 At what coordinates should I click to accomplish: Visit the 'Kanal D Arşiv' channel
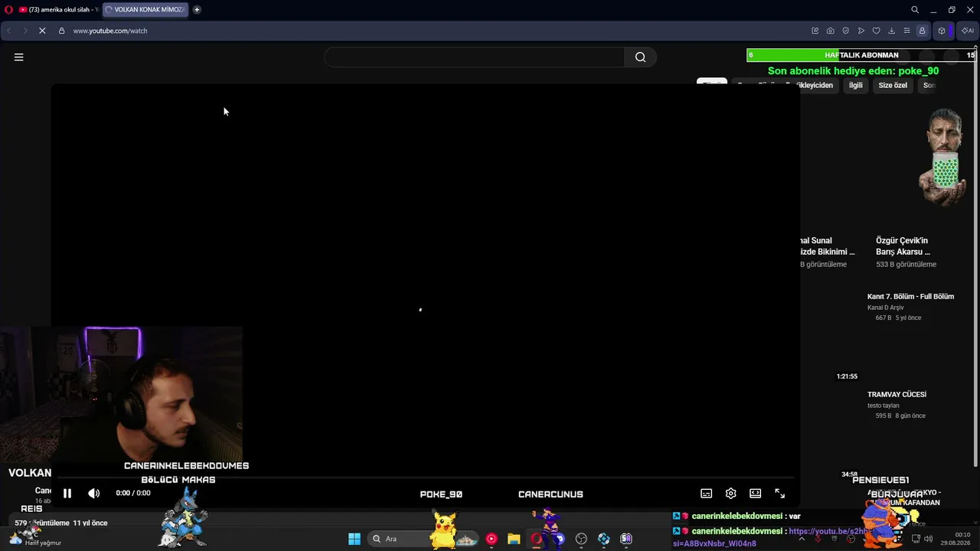pyautogui.click(x=886, y=308)
